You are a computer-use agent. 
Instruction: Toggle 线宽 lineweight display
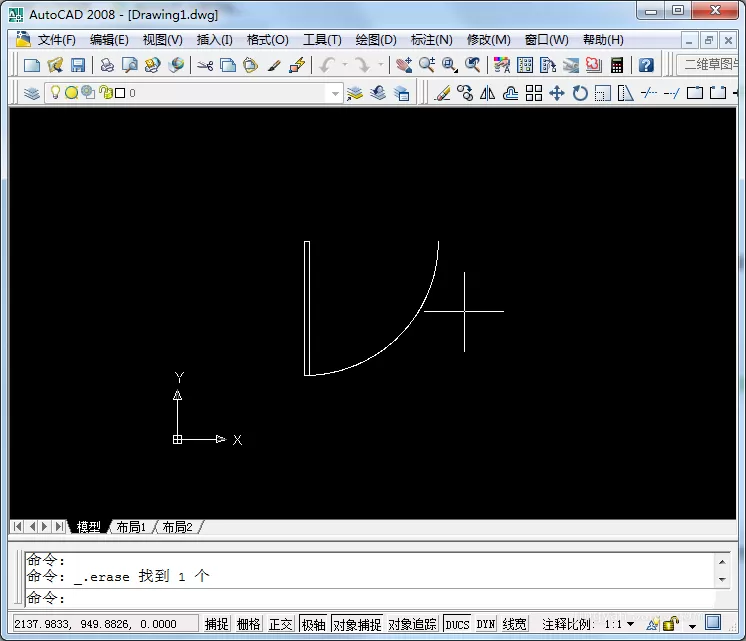pos(515,624)
